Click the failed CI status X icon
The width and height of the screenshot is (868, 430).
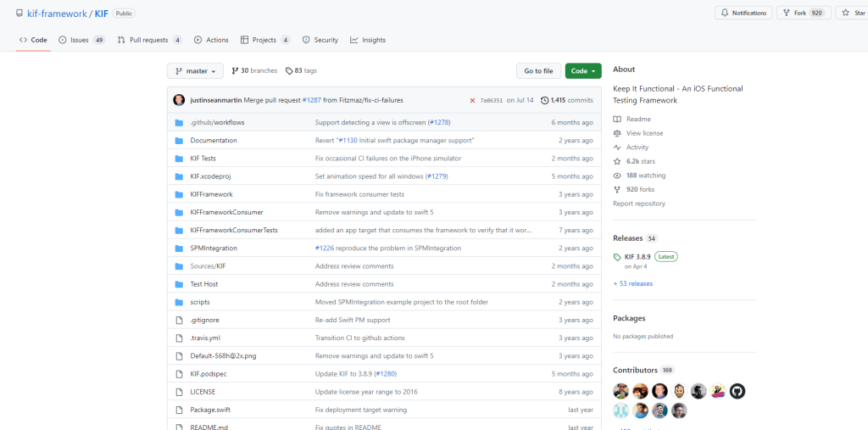tap(472, 100)
